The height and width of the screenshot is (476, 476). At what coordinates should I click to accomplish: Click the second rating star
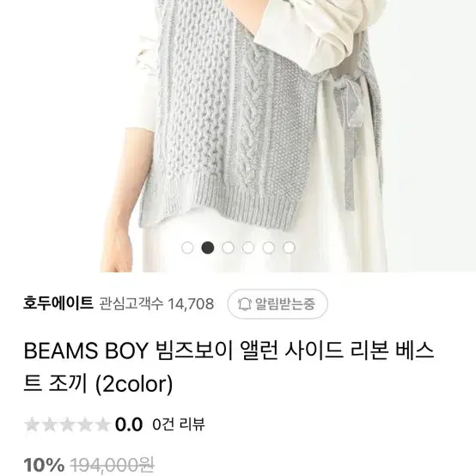50,424
